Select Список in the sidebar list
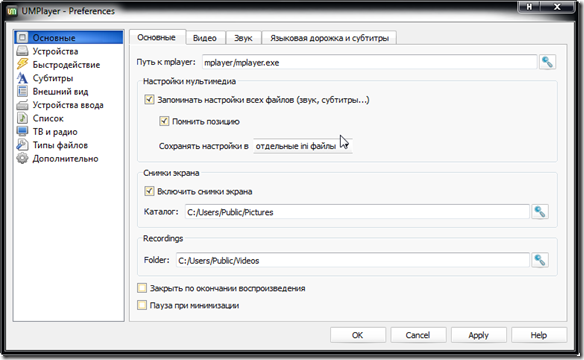The width and height of the screenshot is (584, 360). tap(69, 118)
